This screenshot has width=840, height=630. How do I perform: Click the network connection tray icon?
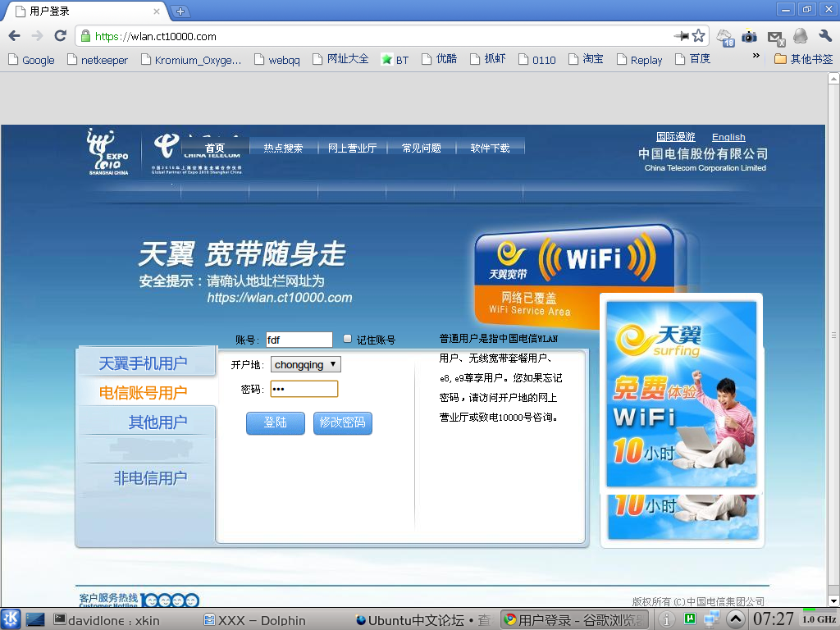pyautogui.click(x=712, y=619)
